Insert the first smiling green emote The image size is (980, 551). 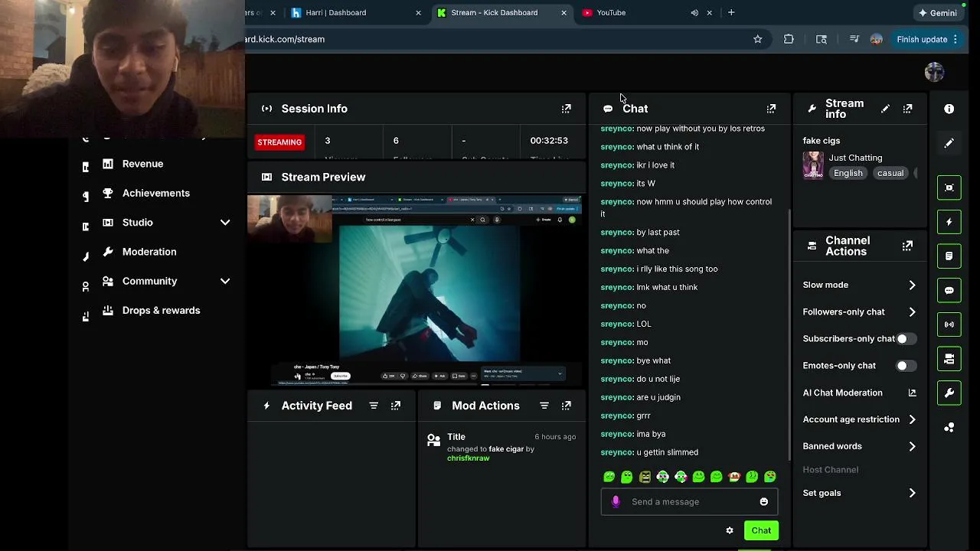pos(609,477)
